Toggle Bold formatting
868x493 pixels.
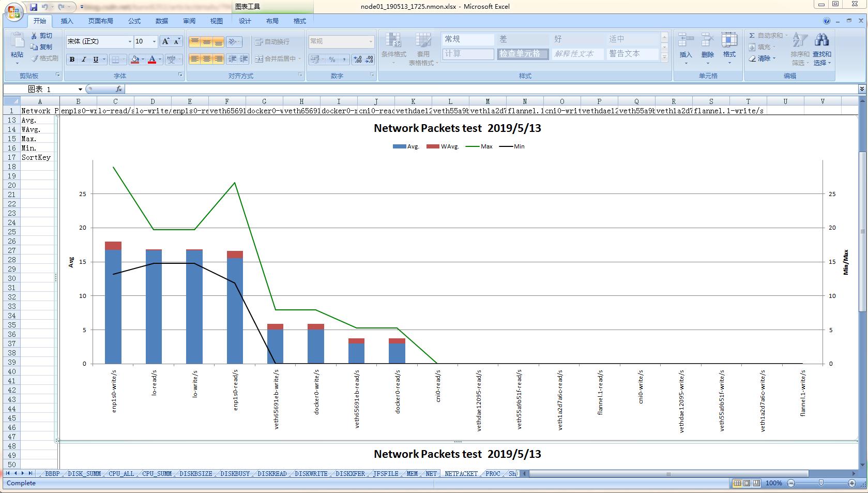(72, 59)
